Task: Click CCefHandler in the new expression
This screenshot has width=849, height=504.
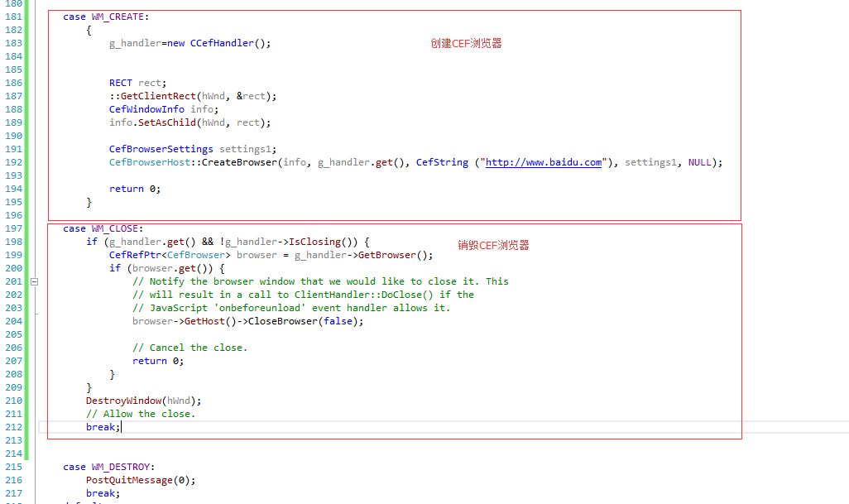Action: [x=222, y=43]
